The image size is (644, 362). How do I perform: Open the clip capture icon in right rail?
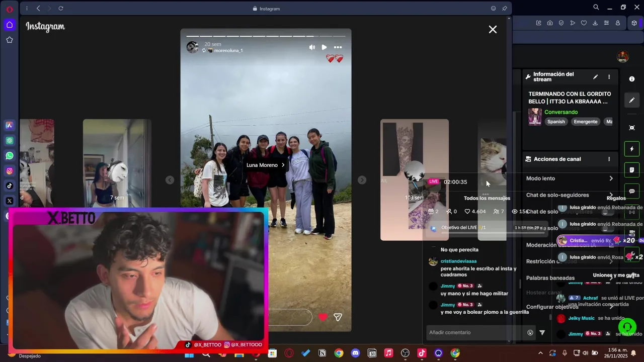(632, 128)
